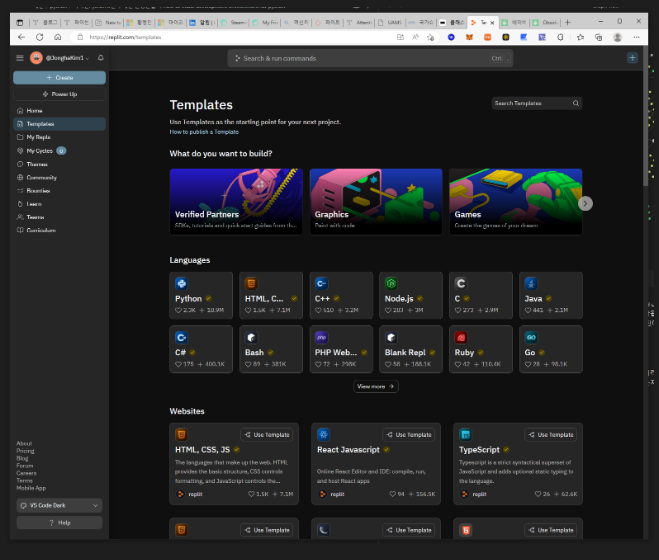Click the Help button
The height and width of the screenshot is (560, 659).
(59, 523)
